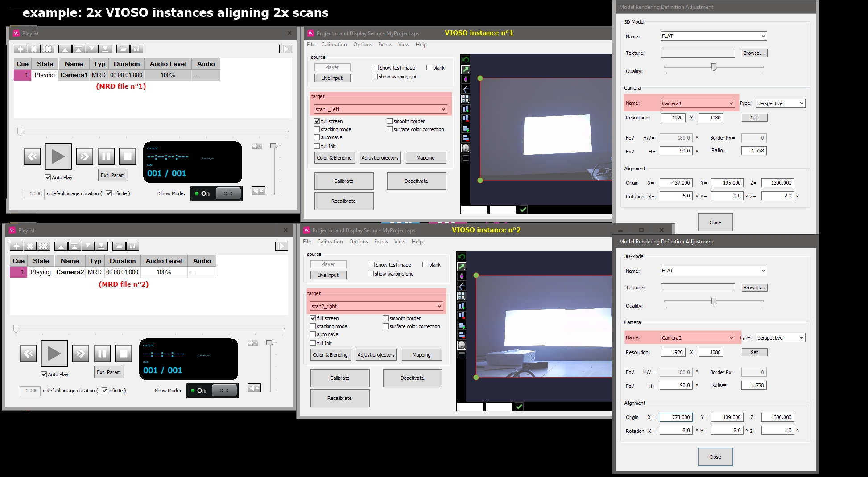Click the Stop button in top Playlist

128,156
